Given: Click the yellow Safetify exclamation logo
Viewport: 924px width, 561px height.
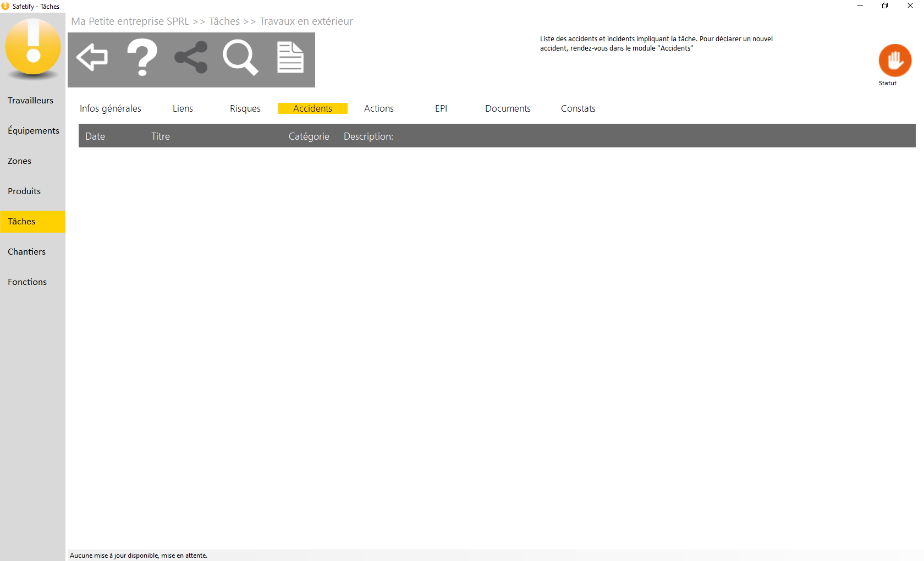Looking at the screenshot, I should coord(33,47).
